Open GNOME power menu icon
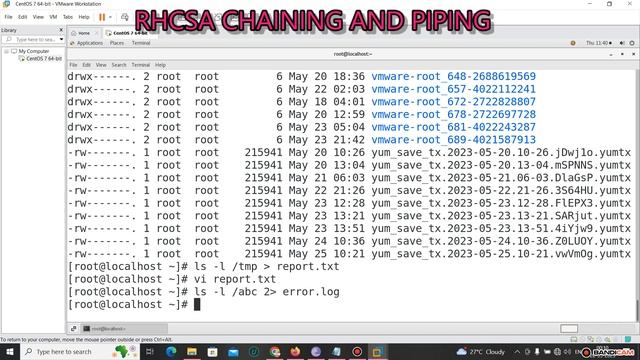The width and height of the screenshot is (640, 360). [x=632, y=43]
